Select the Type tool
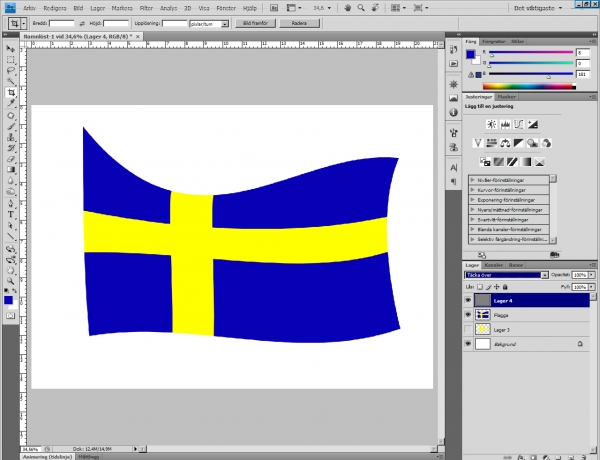 [x=11, y=214]
